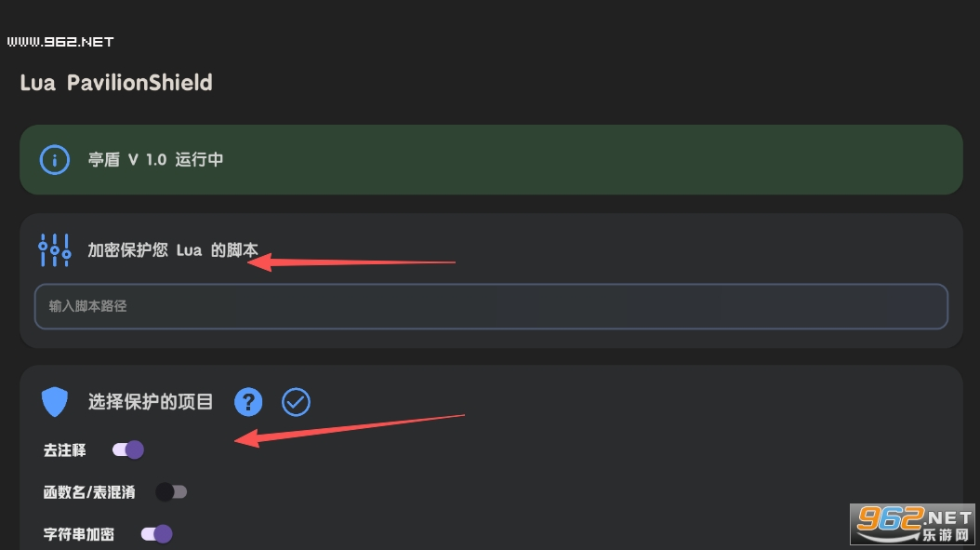980x550 pixels.
Task: Click the Lua PavilionShield title
Action: click(116, 83)
